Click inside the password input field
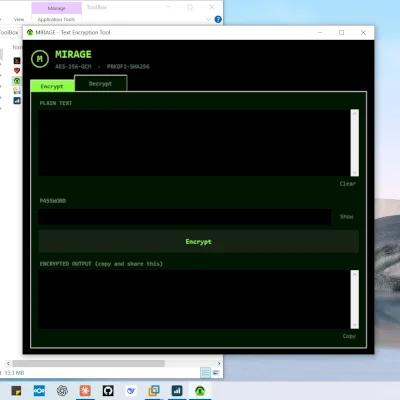400x400 pixels. click(x=185, y=217)
